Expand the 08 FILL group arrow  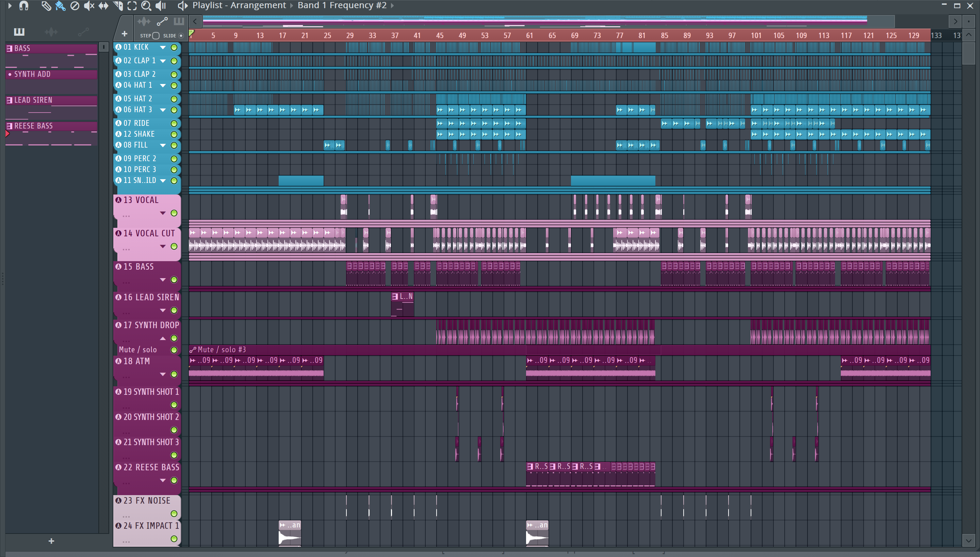click(163, 146)
